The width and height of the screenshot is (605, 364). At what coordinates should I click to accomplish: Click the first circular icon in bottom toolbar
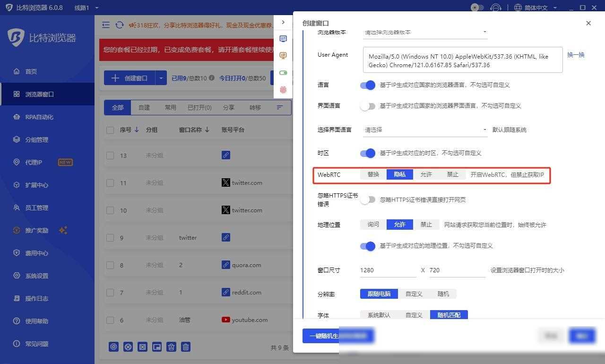click(x=113, y=347)
